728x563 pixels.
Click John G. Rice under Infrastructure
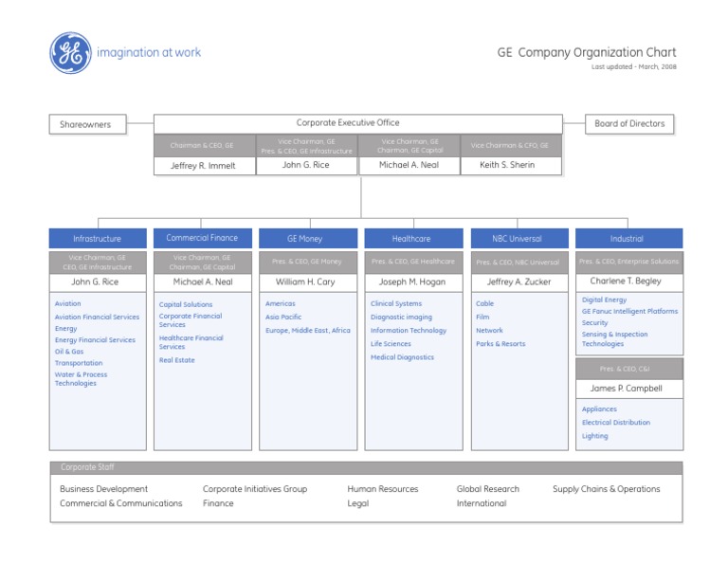(x=98, y=282)
